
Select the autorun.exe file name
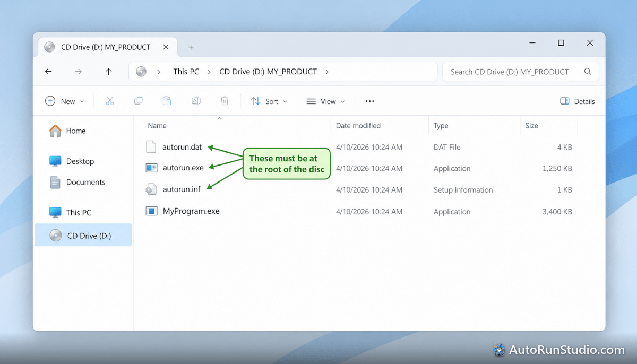183,168
